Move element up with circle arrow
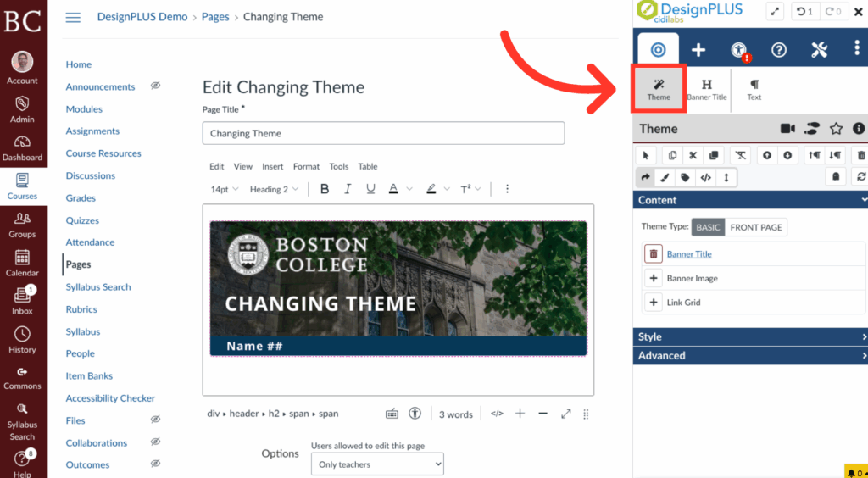Viewport: 868px width, 478px height. [x=766, y=155]
